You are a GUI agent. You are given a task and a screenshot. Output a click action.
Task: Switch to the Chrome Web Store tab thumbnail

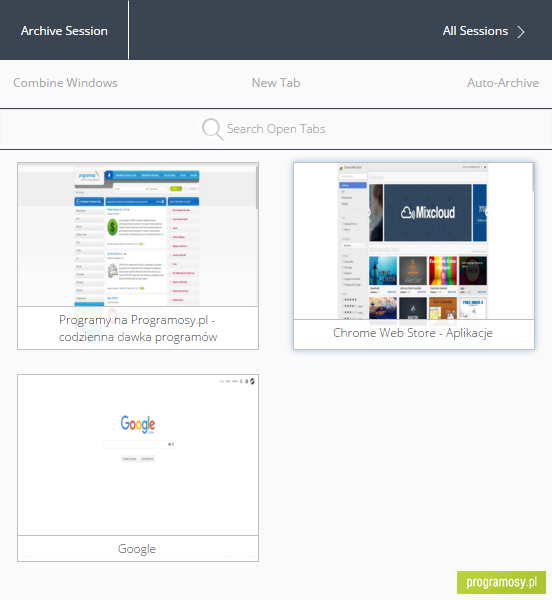[x=414, y=241]
